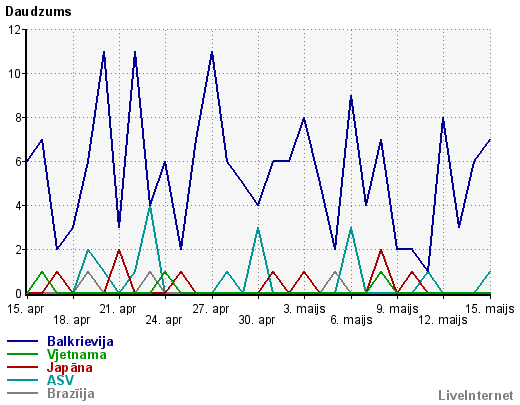This screenshot has width=520, height=405.
Task: Click the 15. apr date label
Action: pos(25,309)
